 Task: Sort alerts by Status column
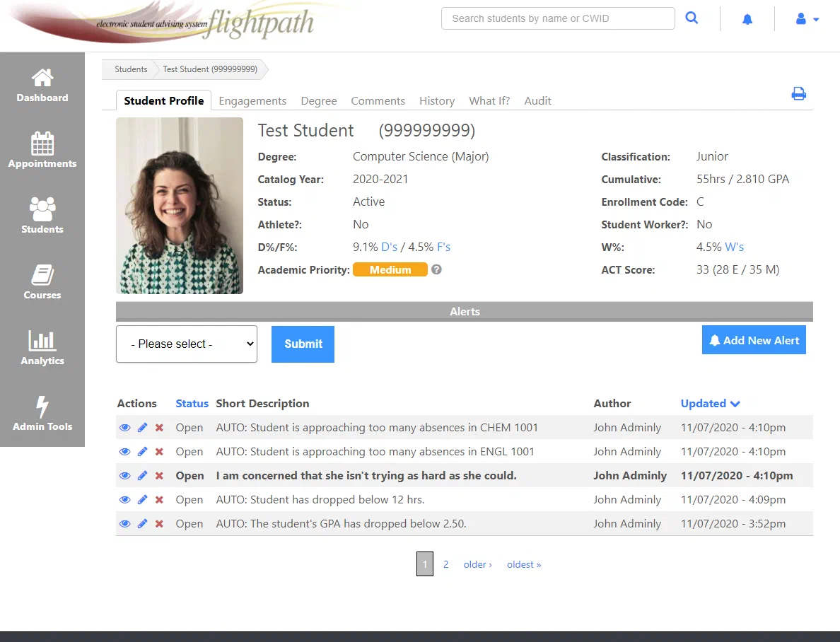(x=192, y=404)
